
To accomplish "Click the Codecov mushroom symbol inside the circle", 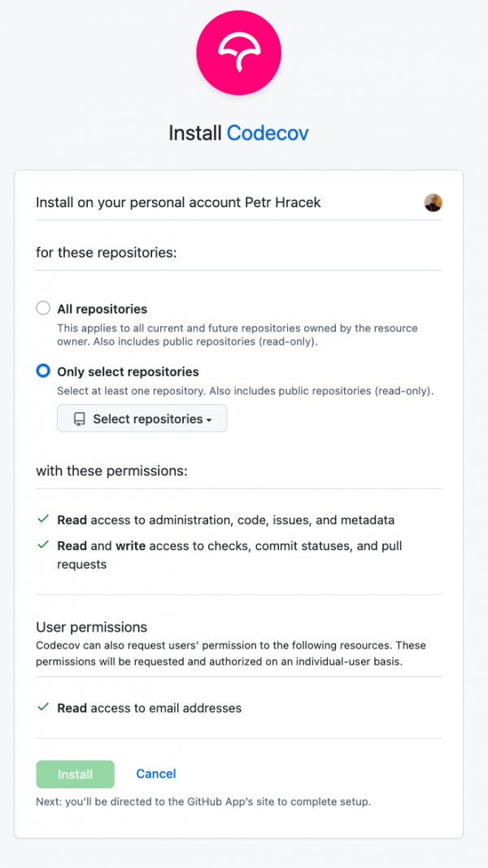I will 238,52.
